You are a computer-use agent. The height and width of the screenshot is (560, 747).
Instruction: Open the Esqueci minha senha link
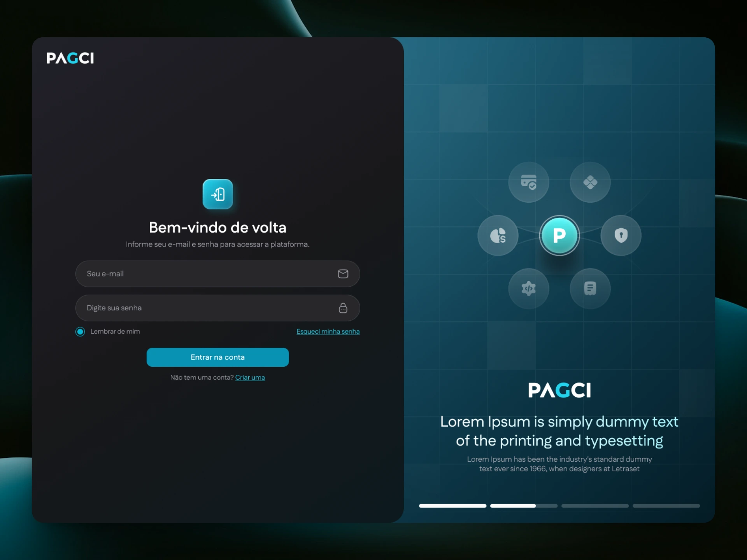(x=328, y=331)
